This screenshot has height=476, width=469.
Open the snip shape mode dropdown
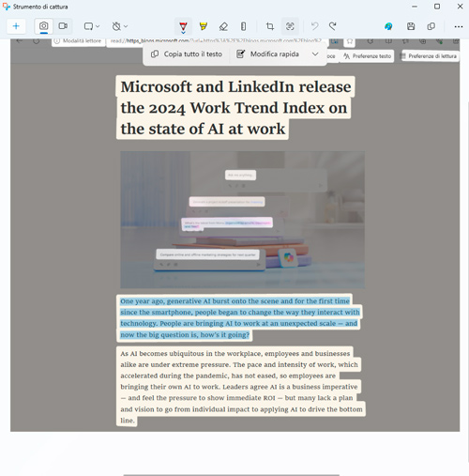click(x=92, y=26)
